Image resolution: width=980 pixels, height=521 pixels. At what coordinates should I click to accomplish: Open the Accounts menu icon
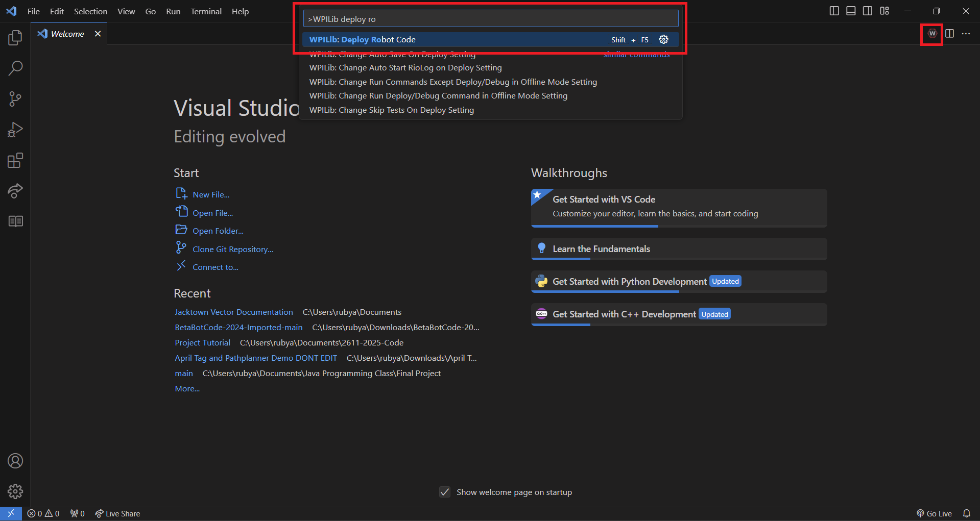click(15, 461)
